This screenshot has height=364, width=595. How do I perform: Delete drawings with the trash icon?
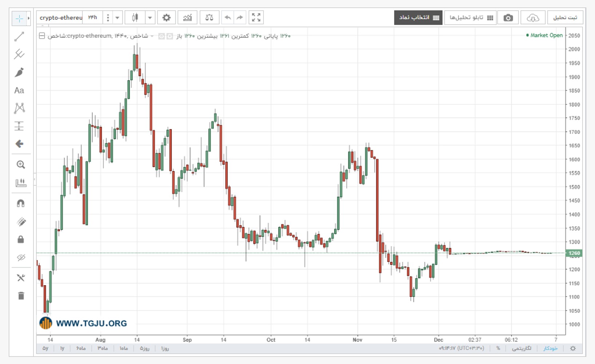21,296
